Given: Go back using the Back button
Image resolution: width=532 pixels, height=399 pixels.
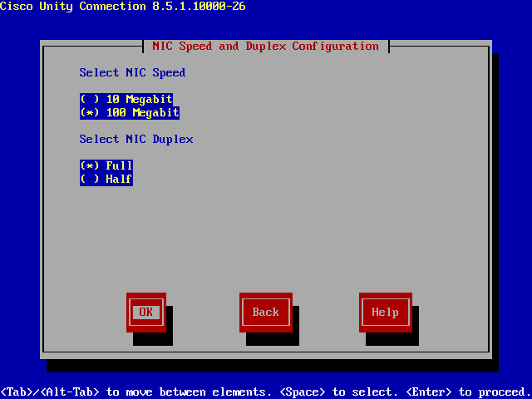Looking at the screenshot, I should [x=265, y=313].
